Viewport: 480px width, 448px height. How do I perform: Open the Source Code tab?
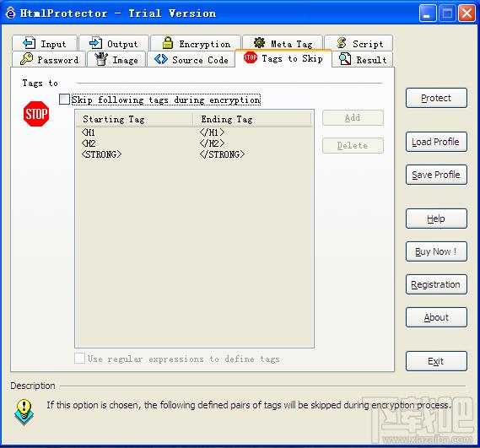click(x=191, y=59)
